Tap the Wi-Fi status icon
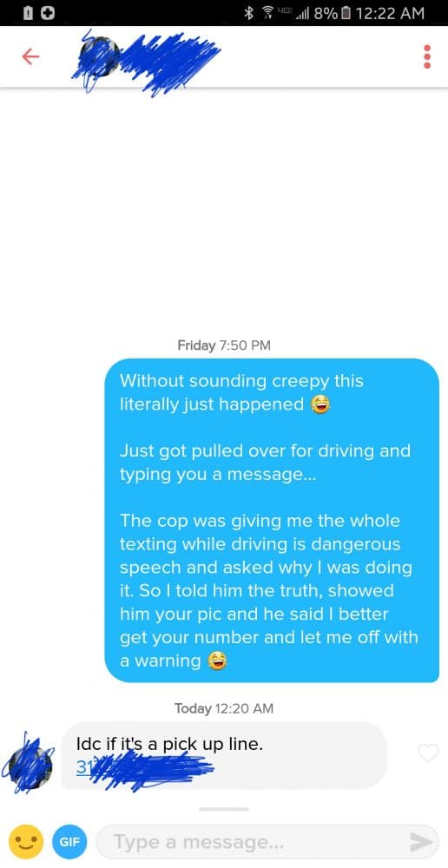The image size is (448, 868). click(268, 13)
